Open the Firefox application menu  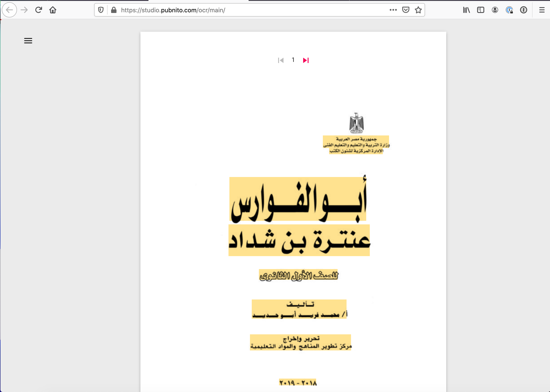[542, 10]
